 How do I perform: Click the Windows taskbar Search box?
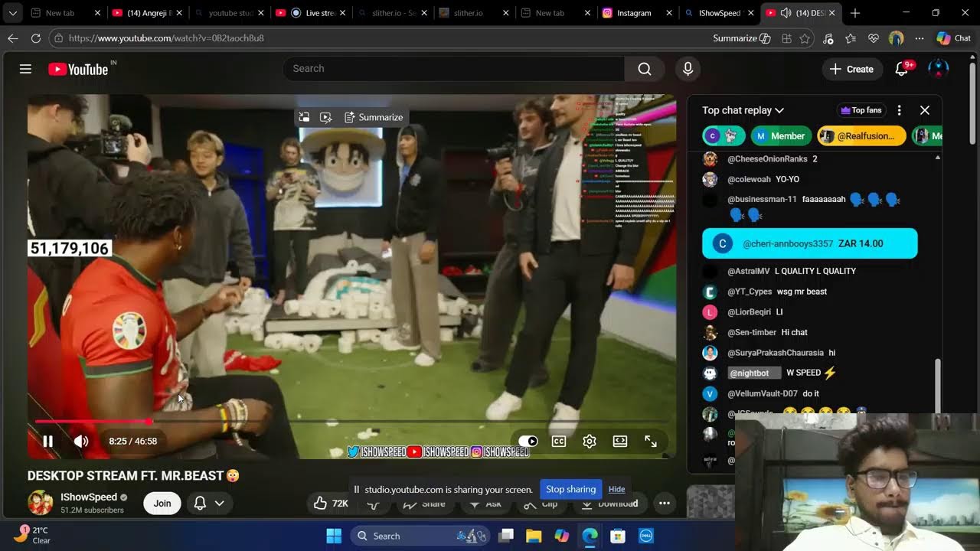pyautogui.click(x=420, y=536)
